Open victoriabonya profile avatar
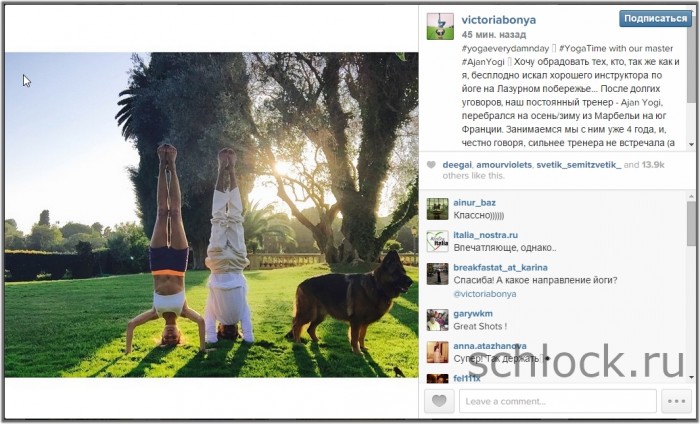This screenshot has width=700, height=424. coord(440,26)
